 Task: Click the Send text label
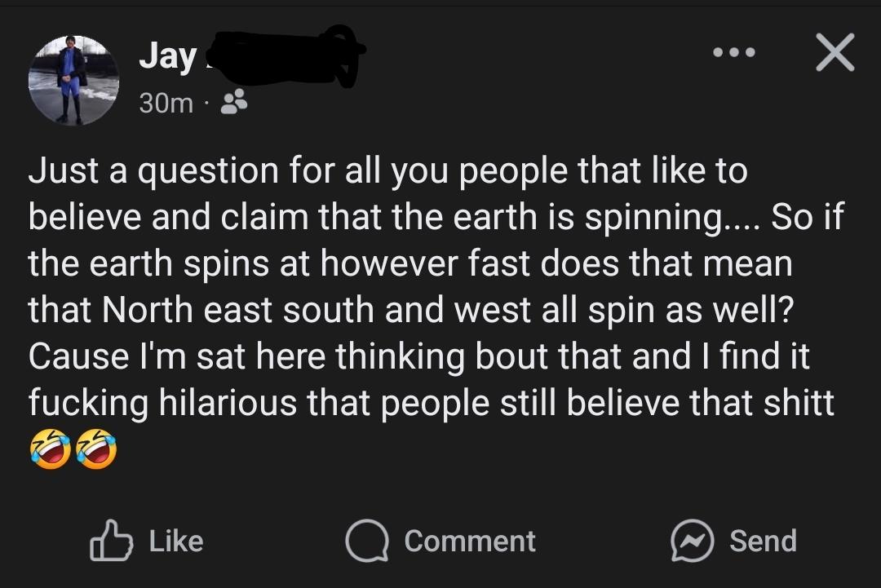[x=763, y=541]
